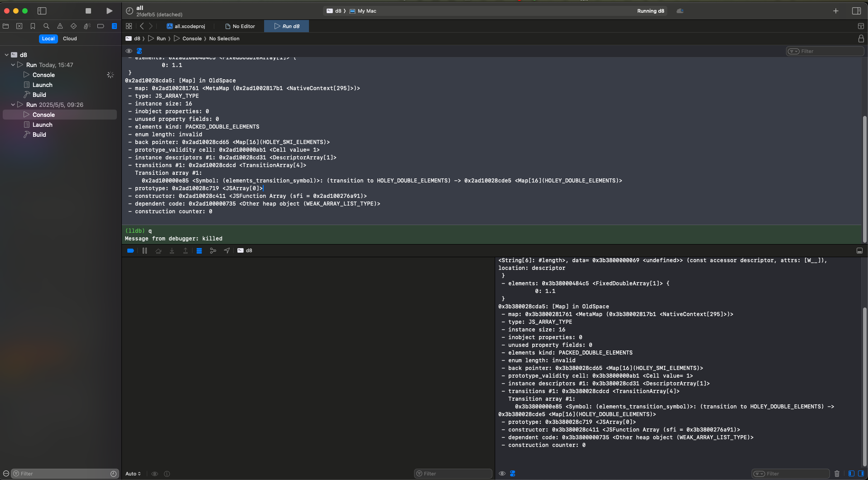868x480 pixels.
Task: Open the Breakpoint navigator
Action: [x=101, y=26]
